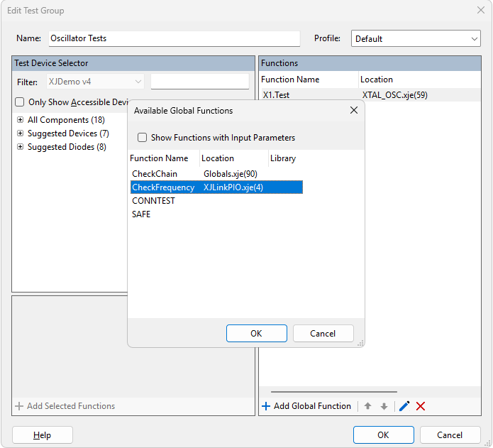The image size is (493, 448).
Task: Expand the Suggested Devices (7) node
Action: pos(20,133)
